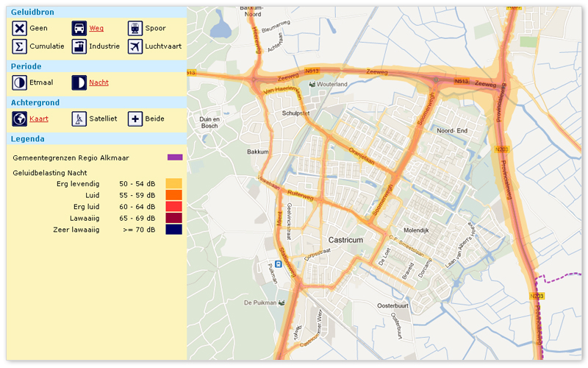Select the Geen (none) source icon
This screenshot has width=588, height=368.
coord(19,29)
